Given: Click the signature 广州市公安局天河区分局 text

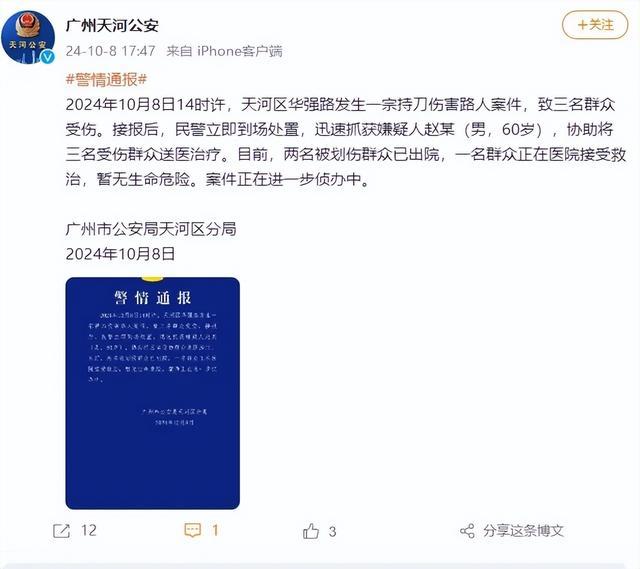Looking at the screenshot, I should (151, 229).
